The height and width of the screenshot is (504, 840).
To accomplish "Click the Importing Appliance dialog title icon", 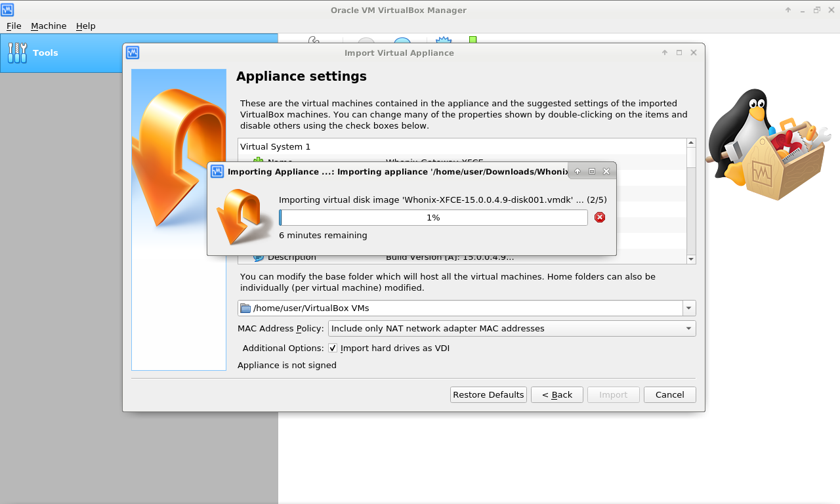I will pyautogui.click(x=217, y=171).
